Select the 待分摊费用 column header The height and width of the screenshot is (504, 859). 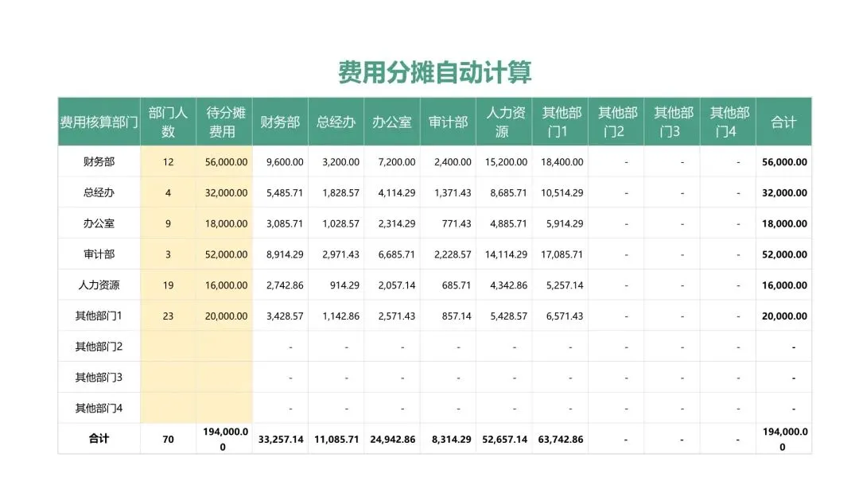(x=224, y=122)
